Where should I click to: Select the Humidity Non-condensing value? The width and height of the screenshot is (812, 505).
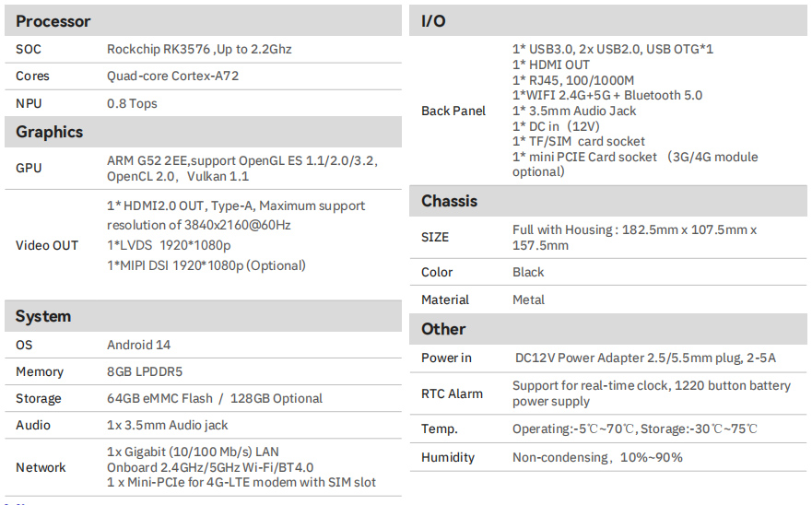pyautogui.click(x=597, y=457)
